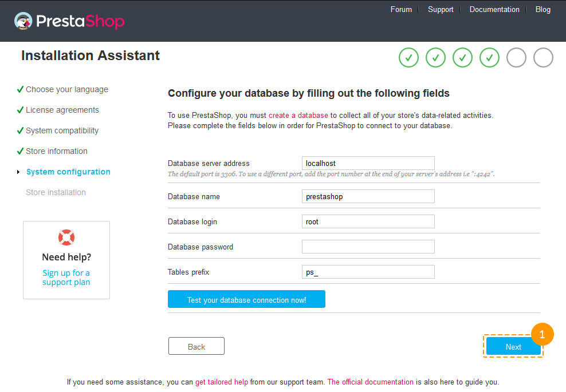Screen dimensions: 566x392
Task: Click the sixth empty step circle indicator
Action: click(x=543, y=58)
